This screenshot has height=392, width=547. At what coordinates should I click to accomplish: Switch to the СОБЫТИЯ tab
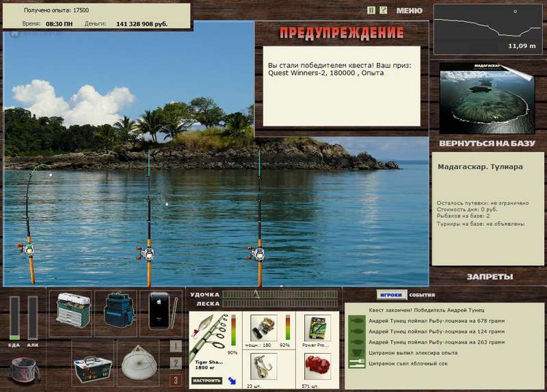coord(422,295)
